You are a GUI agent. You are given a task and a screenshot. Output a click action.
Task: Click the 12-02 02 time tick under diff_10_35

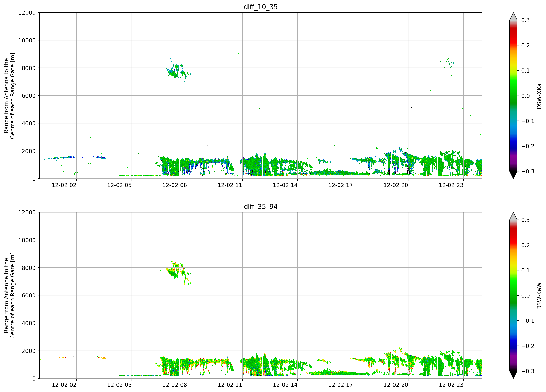click(64, 185)
